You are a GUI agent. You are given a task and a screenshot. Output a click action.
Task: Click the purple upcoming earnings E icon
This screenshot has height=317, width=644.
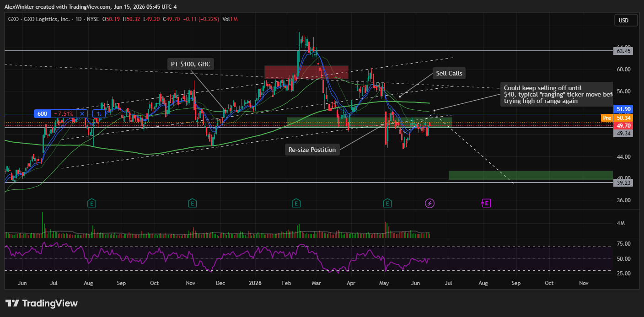point(486,203)
